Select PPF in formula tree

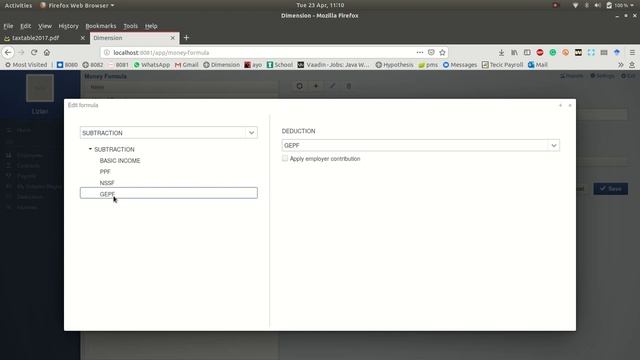105,171
